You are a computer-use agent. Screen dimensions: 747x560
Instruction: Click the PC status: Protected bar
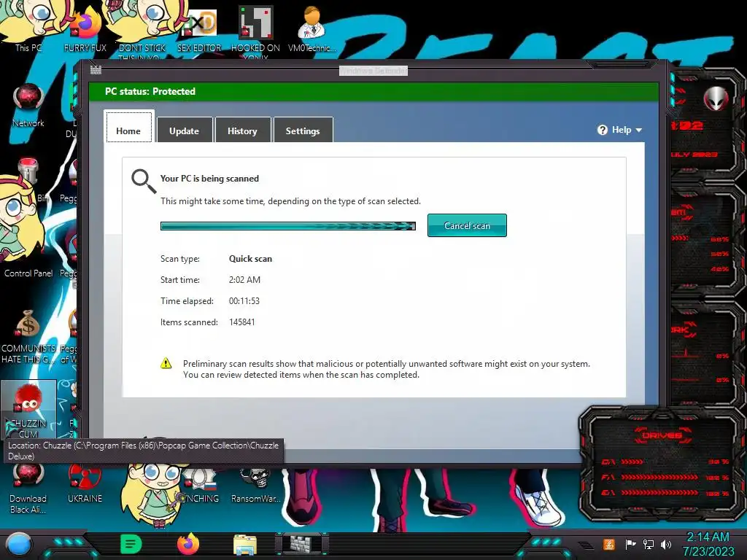(x=373, y=91)
